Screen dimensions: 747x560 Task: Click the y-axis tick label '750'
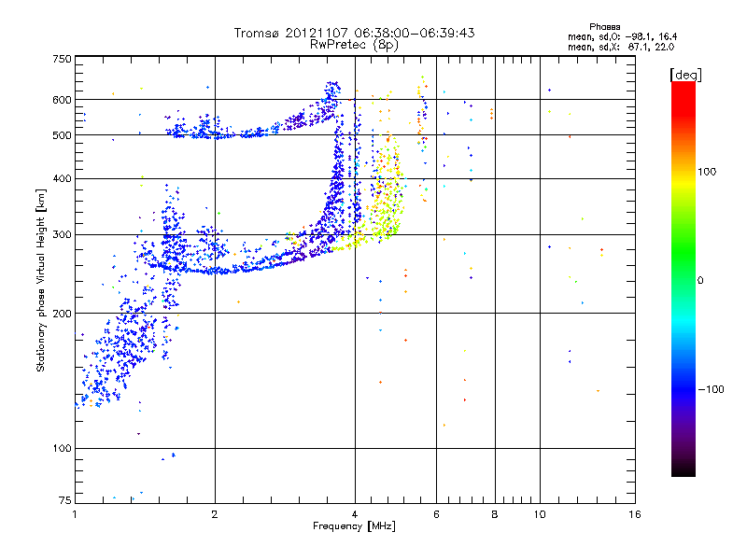pyautogui.click(x=62, y=59)
